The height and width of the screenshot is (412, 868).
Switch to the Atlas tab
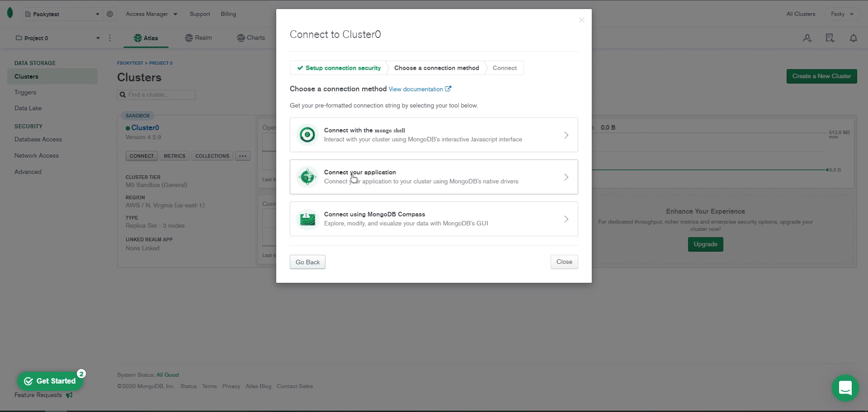[x=146, y=38]
